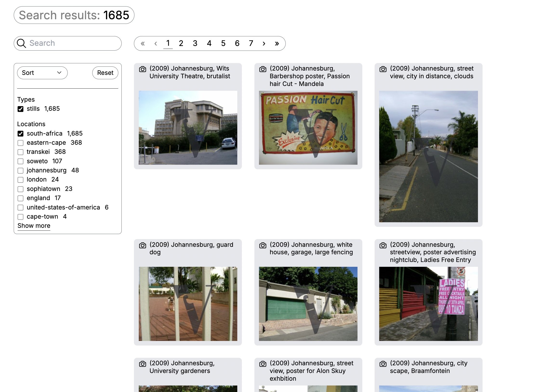This screenshot has width=556, height=392.
Task: Click camera icon beside guard dog title
Action: [143, 245]
